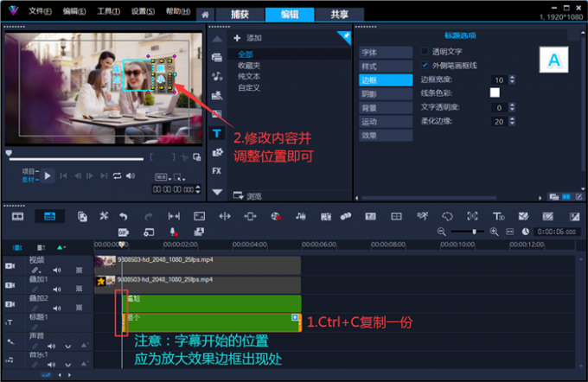Move library categories down with triangle arrow

(x=217, y=192)
